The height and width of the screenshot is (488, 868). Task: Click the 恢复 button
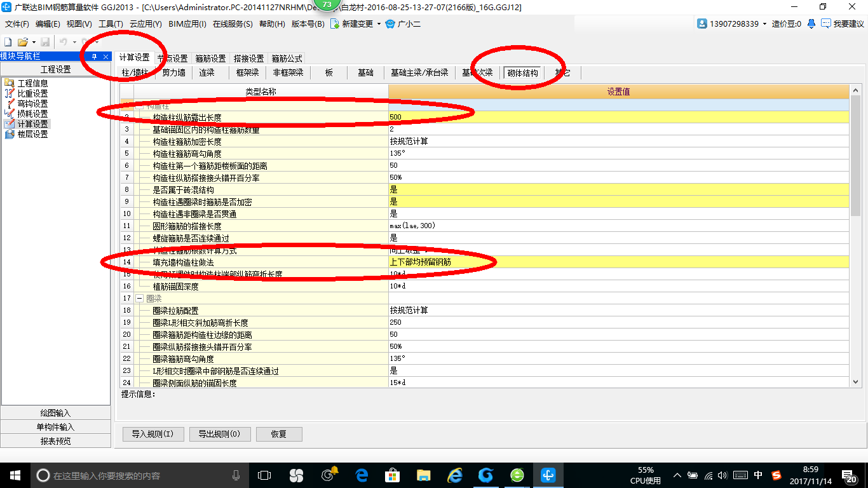[x=279, y=434]
